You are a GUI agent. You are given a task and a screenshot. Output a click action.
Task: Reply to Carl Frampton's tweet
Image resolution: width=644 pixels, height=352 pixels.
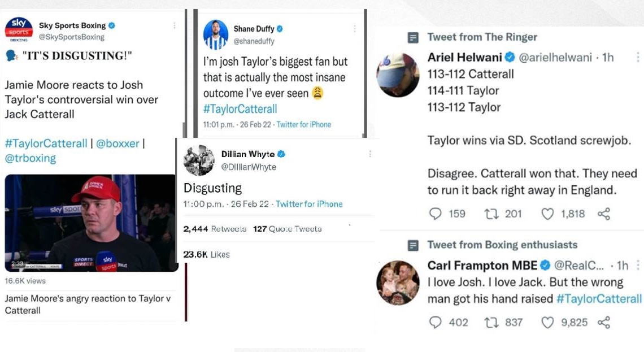point(435,322)
